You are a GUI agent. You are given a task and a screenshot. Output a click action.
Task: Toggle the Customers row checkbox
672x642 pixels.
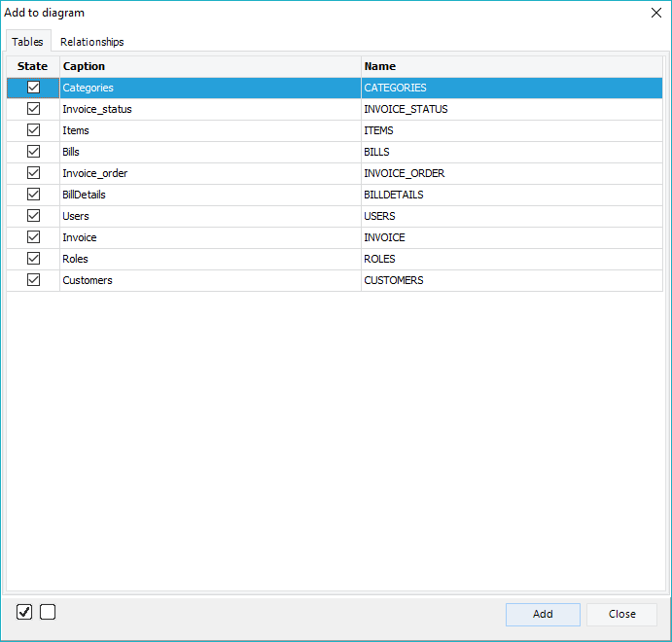click(33, 280)
